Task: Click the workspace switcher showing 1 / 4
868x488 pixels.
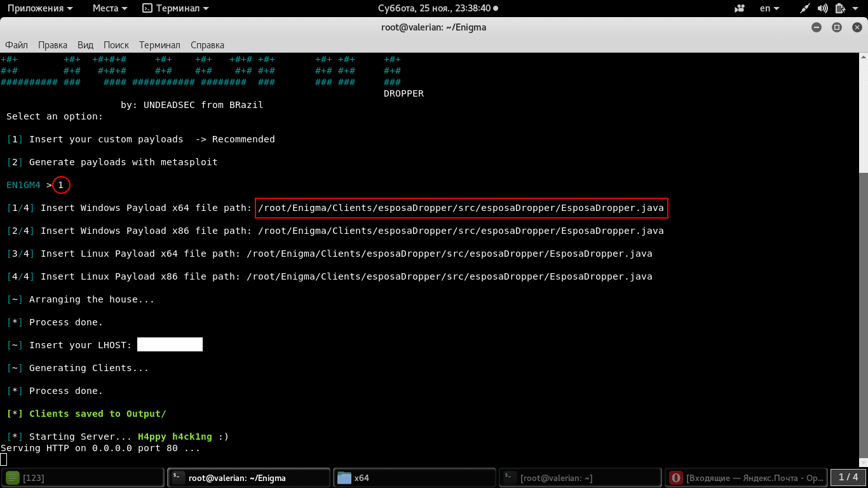Action: coord(848,477)
